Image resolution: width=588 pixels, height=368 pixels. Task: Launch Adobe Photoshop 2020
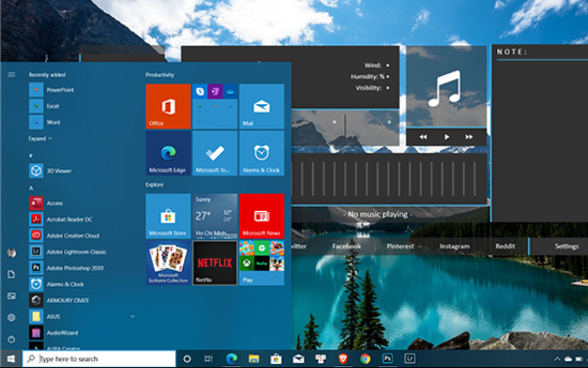coord(66,268)
